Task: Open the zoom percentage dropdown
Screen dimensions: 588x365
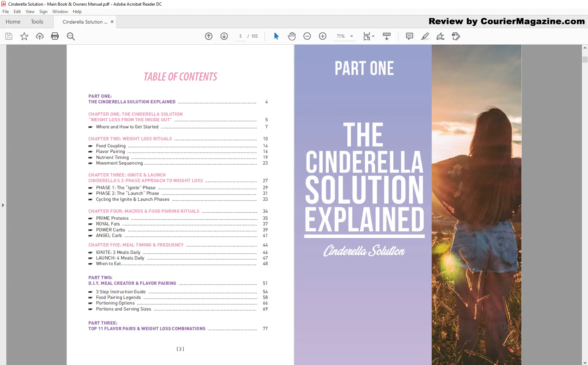Action: click(x=352, y=36)
